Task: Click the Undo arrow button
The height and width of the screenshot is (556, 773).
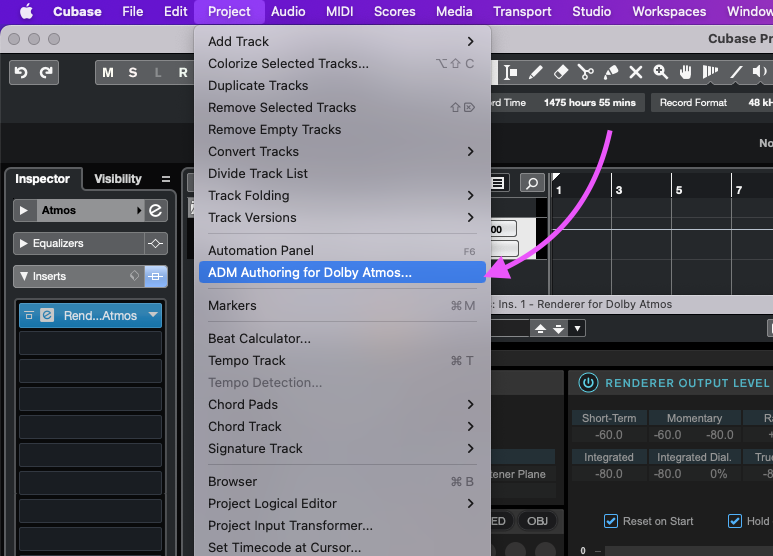Action: [x=21, y=72]
